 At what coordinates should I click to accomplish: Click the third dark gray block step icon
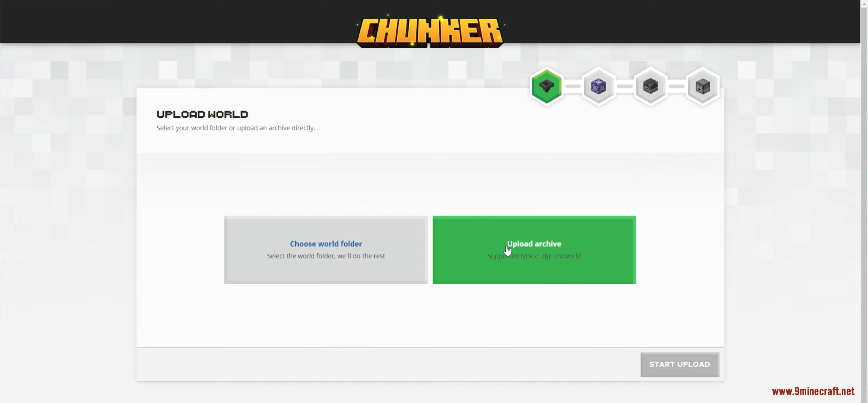(650, 87)
